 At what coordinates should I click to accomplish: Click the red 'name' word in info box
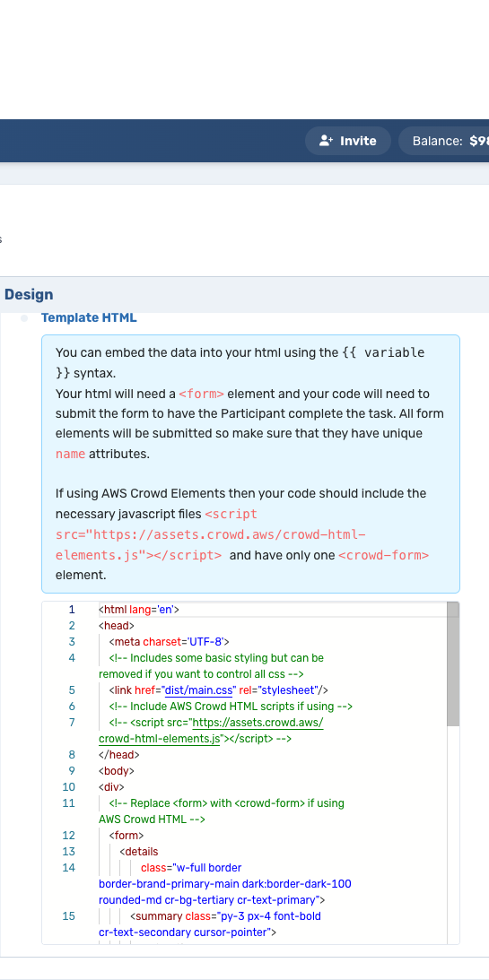70,454
